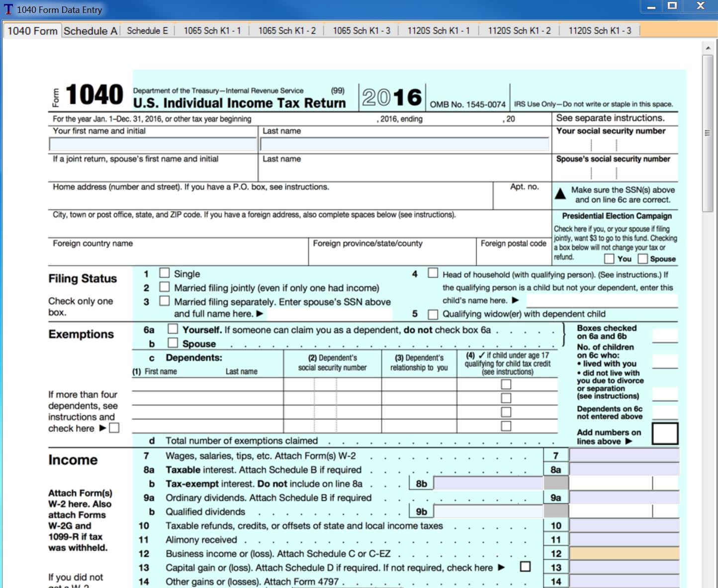The image size is (718, 588).
Task: Click the vertical scrollbar thumb
Action: click(x=708, y=133)
